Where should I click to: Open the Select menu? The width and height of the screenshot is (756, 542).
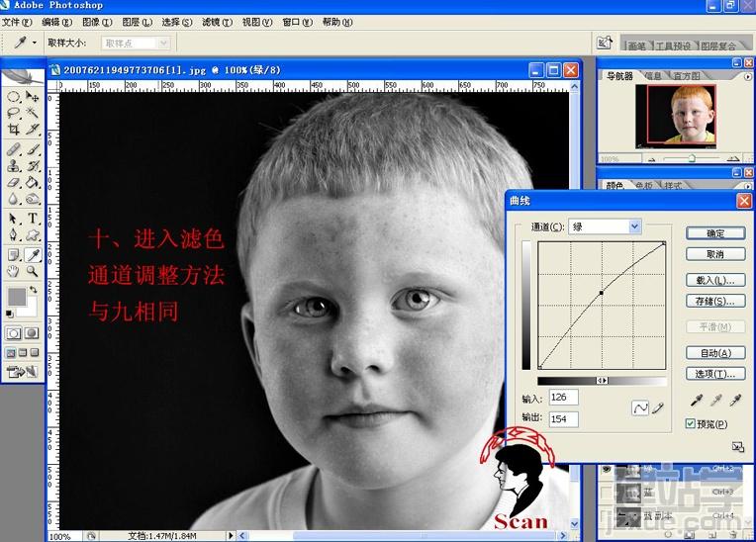(x=177, y=22)
